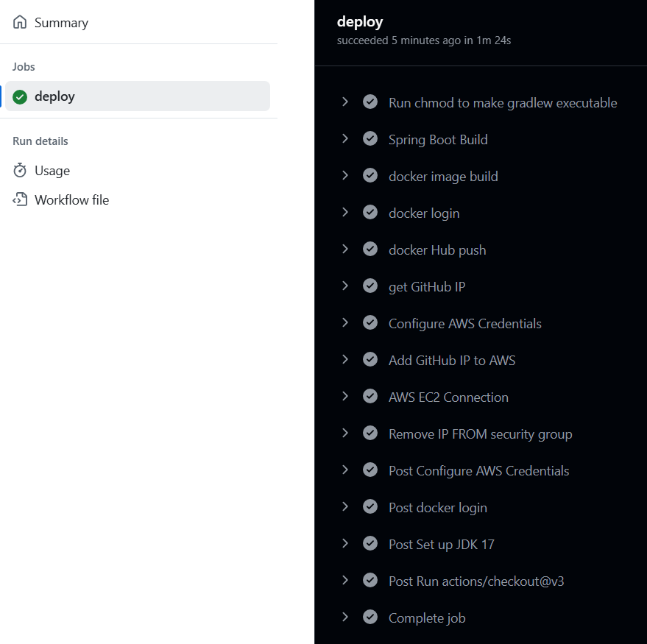Click status check icon for docker Hub push
This screenshot has width=647, height=644.
[370, 249]
